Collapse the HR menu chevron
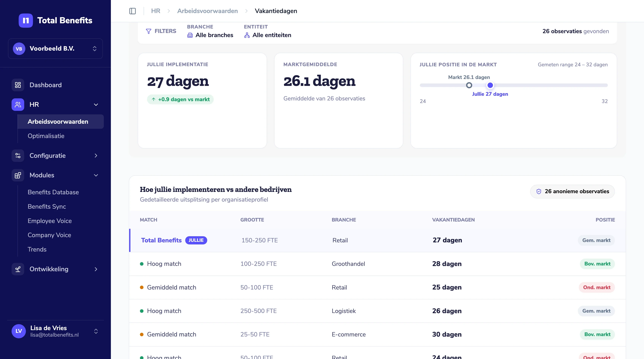The image size is (644, 359). pyautogui.click(x=96, y=105)
